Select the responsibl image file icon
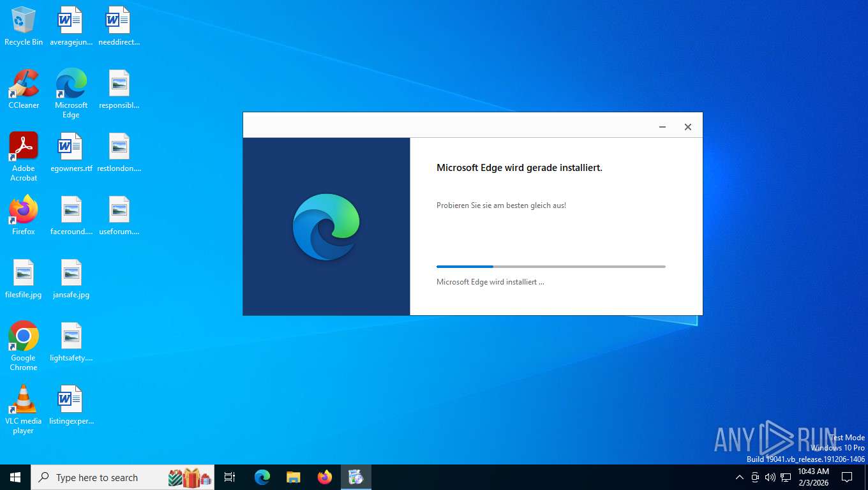868x490 pixels. click(x=119, y=89)
